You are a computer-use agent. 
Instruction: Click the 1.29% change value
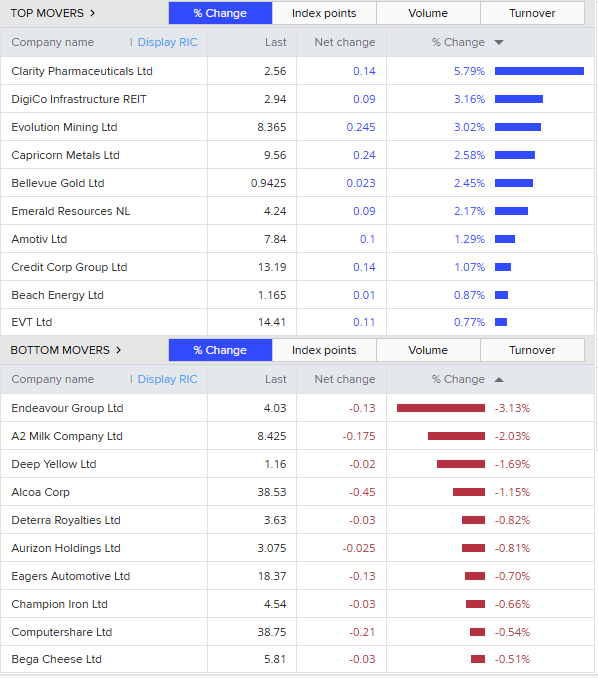point(469,239)
